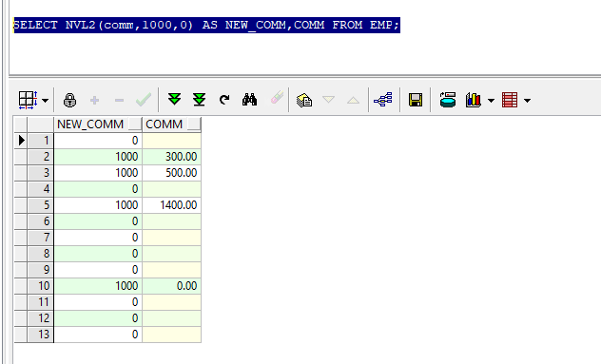
Task: Click the COMM cell 0.00
Action: 171,286
